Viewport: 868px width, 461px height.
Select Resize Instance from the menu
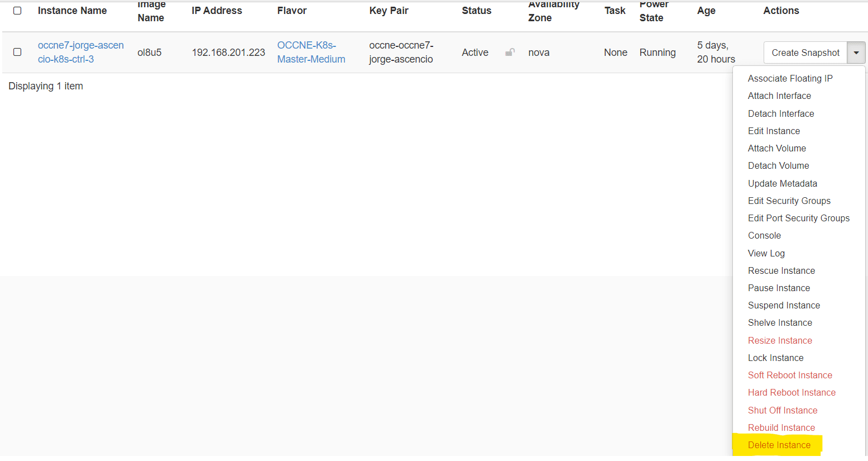tap(780, 340)
